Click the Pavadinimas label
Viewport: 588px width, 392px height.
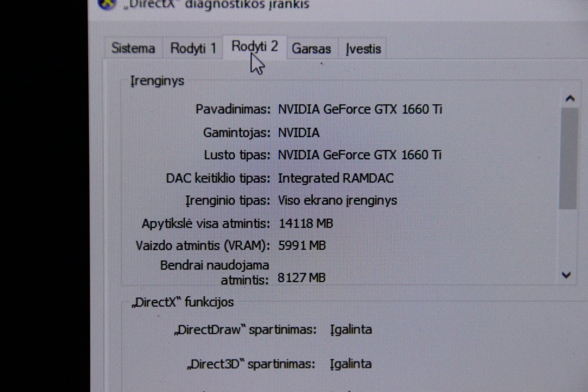(233, 109)
